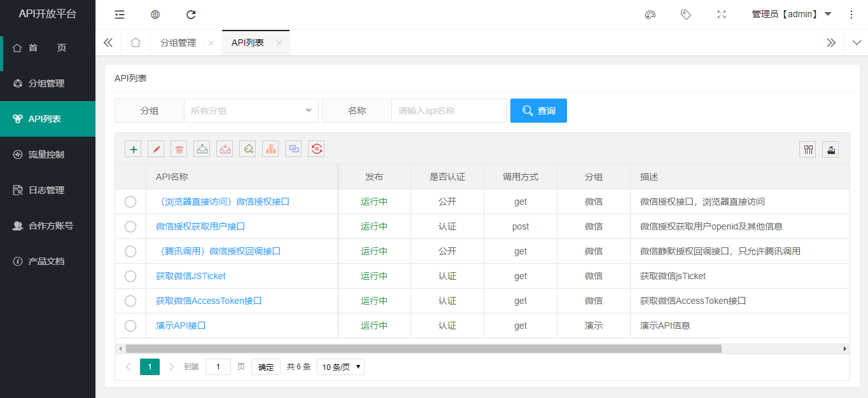The height and width of the screenshot is (398, 868).
Task: Click page number 1 button
Action: point(150,367)
